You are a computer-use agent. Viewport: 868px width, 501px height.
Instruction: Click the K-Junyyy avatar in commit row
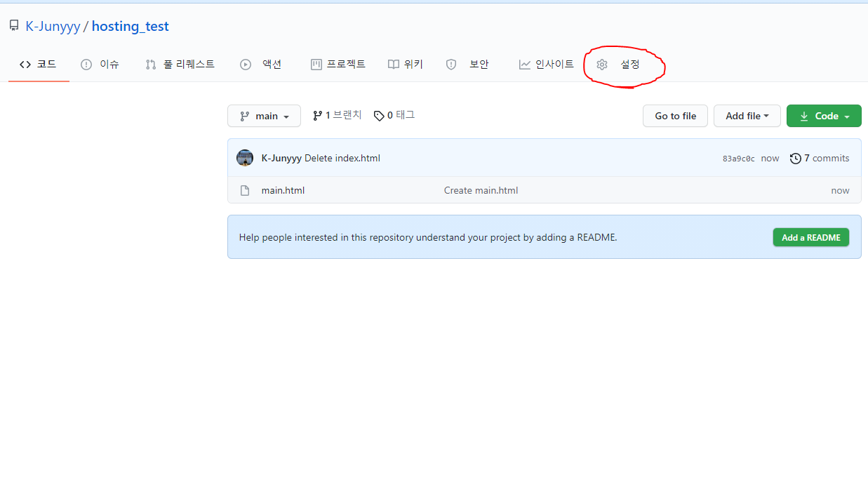(245, 158)
